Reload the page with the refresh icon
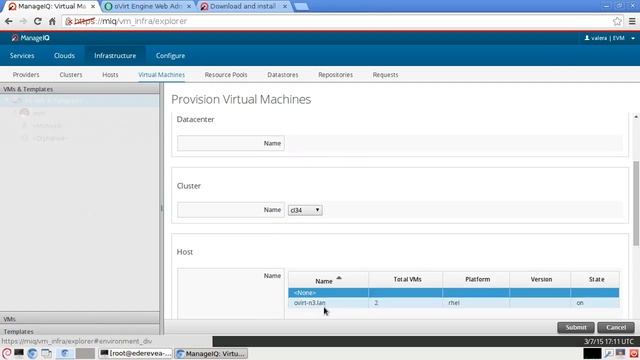This screenshot has height=360, width=640. [38, 21]
